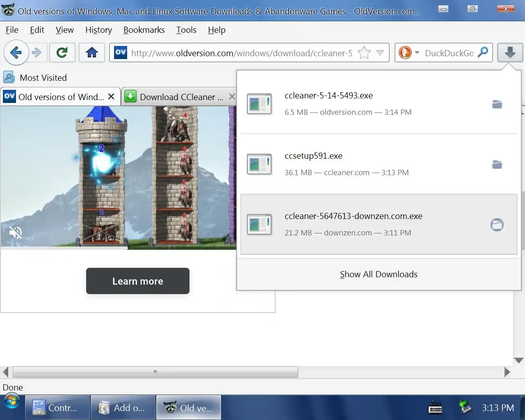This screenshot has height=420, width=525.
Task: Click the horizontal scrollbar thumb
Action: coord(155,372)
